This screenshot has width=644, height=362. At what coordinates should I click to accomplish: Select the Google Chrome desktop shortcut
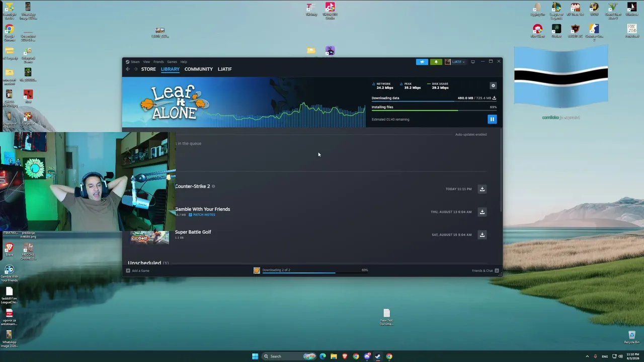(9, 33)
